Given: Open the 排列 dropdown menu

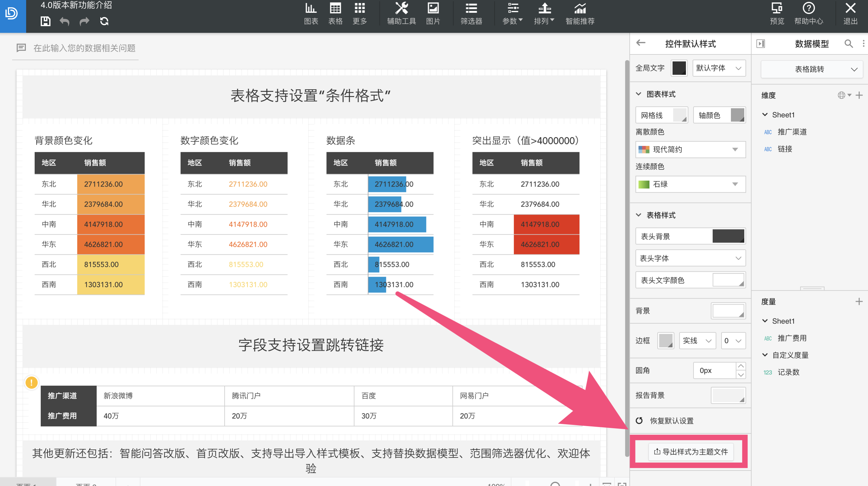Looking at the screenshot, I should [544, 13].
